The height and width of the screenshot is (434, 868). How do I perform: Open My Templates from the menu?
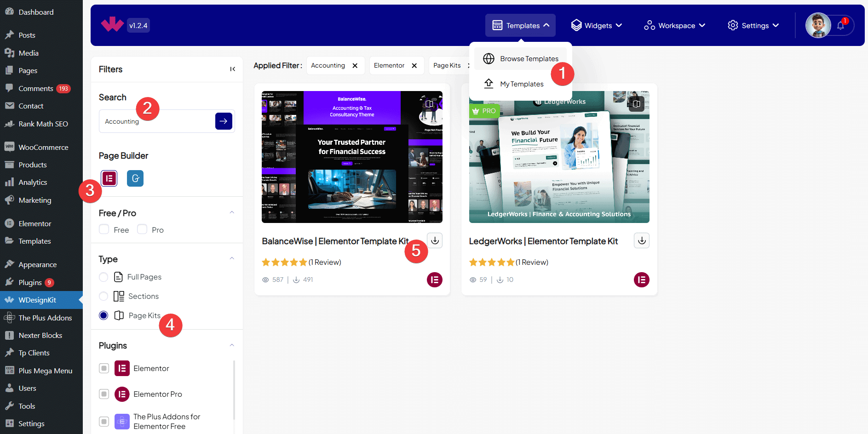coord(522,84)
